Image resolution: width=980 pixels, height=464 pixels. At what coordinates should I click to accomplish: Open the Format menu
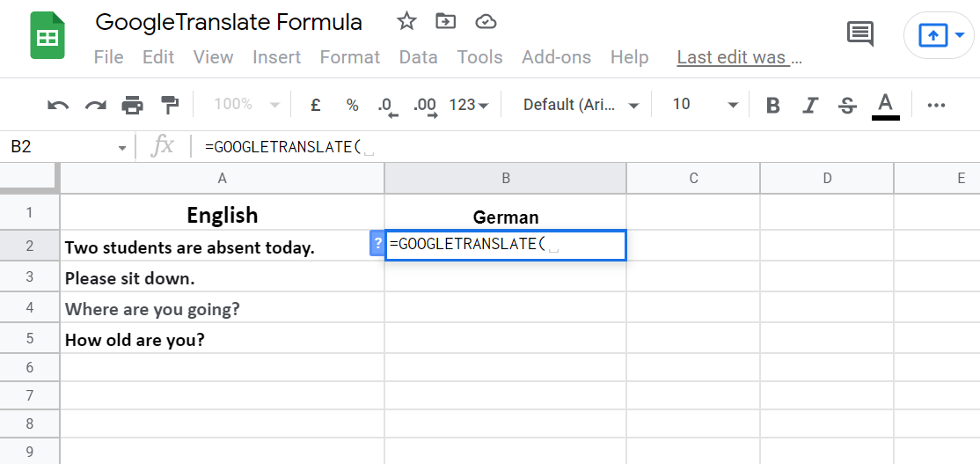pos(349,57)
